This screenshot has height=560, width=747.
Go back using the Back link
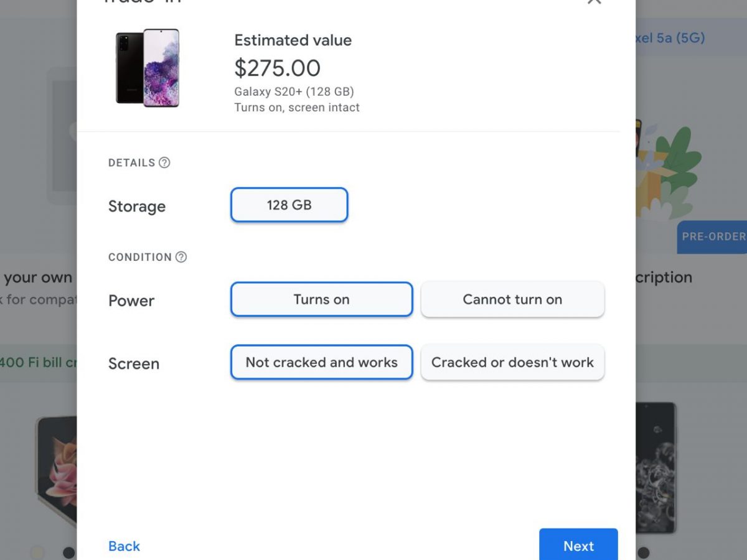tap(124, 546)
